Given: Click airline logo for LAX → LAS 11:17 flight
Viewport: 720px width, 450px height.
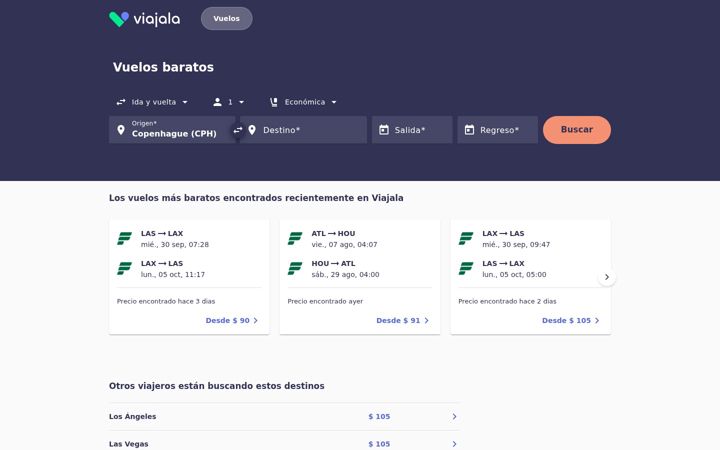Looking at the screenshot, I should point(124,269).
